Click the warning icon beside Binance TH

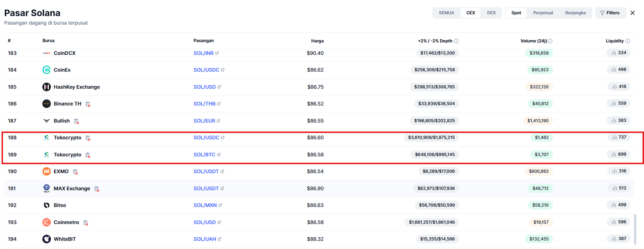[88, 104]
